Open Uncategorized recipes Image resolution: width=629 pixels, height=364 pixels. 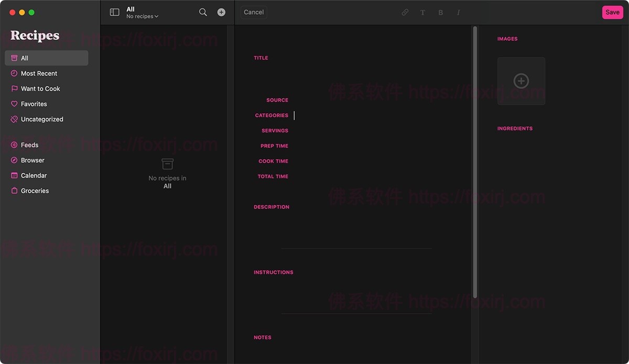point(42,119)
